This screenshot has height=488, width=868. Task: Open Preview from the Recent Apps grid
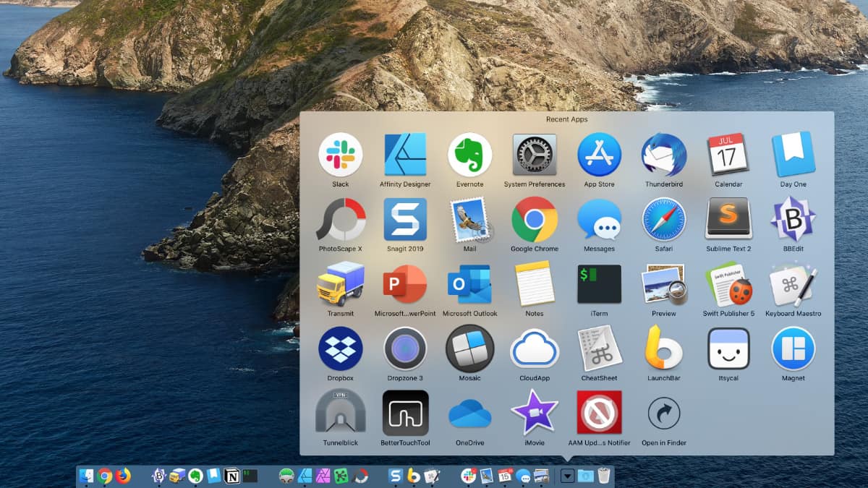click(x=664, y=284)
